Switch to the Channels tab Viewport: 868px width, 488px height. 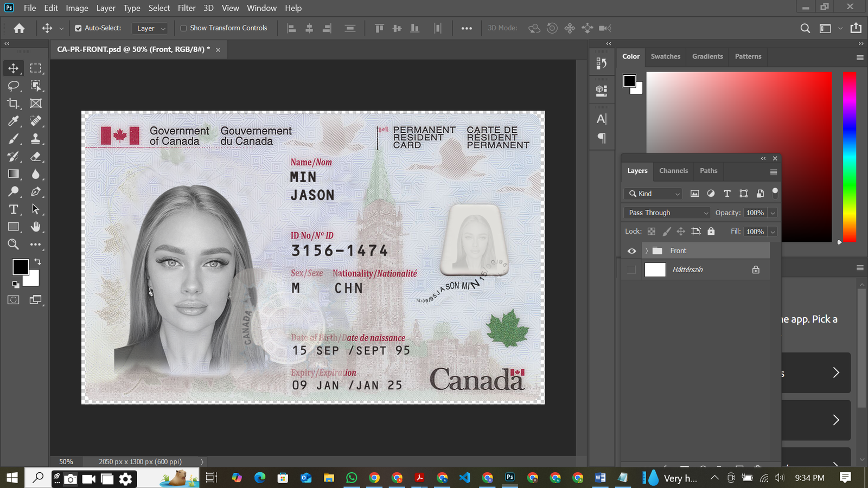[x=674, y=171]
